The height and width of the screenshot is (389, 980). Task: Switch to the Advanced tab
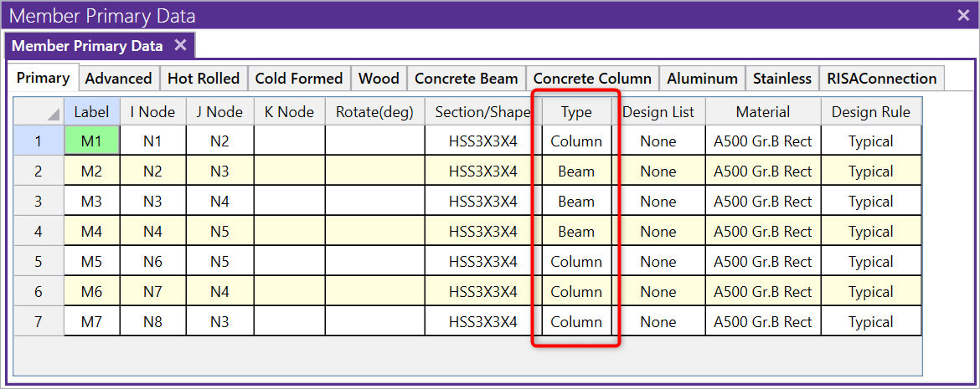(x=118, y=79)
